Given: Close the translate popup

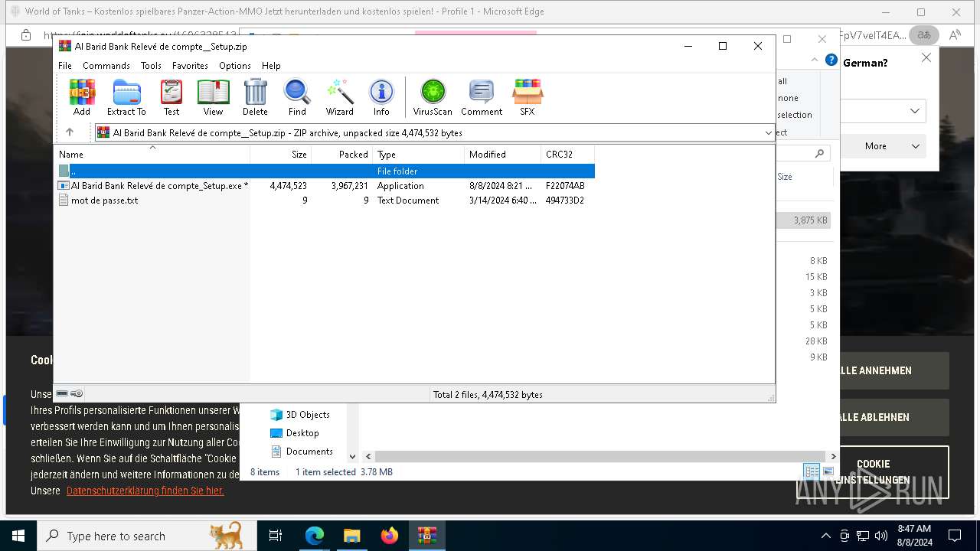Looking at the screenshot, I should tap(926, 57).
